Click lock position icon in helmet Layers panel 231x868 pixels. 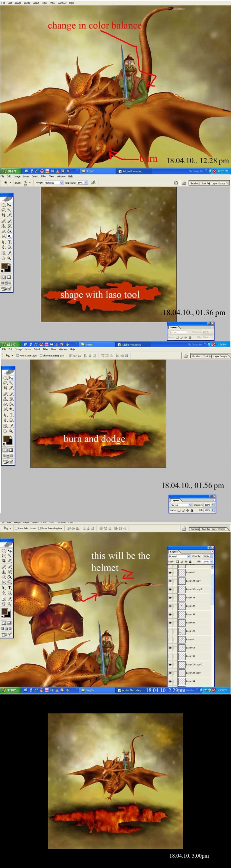[x=186, y=562]
